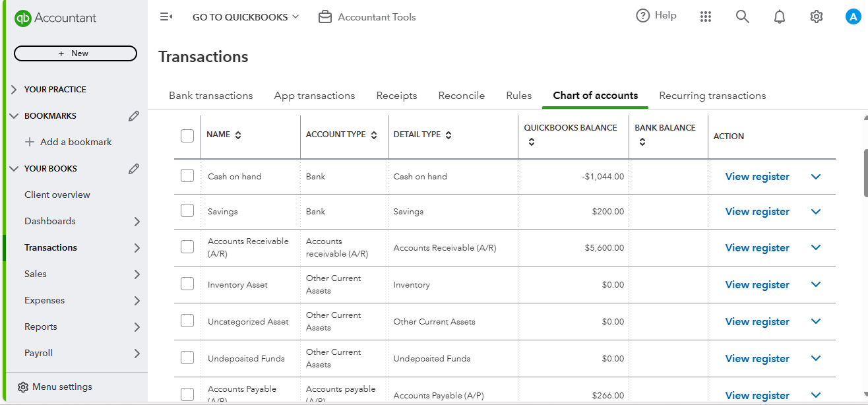This screenshot has height=405, width=868.
Task: Switch to the Bank transactions tab
Action: pos(210,96)
